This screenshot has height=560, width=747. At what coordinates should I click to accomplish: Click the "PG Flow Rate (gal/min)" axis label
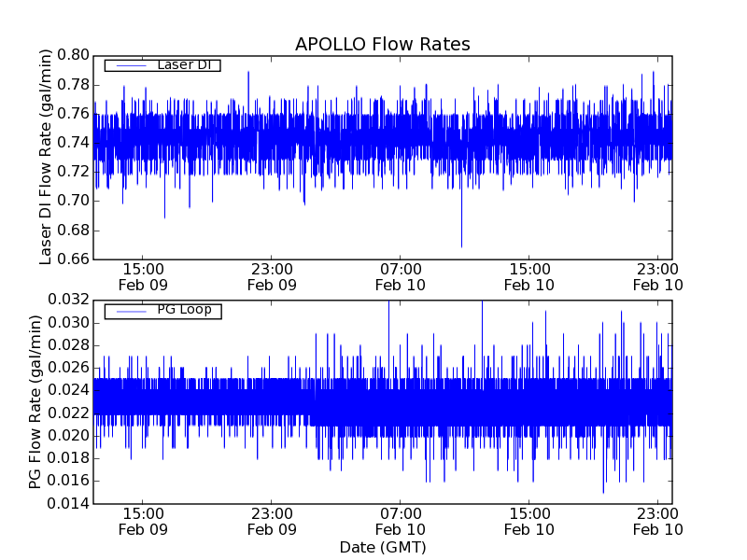(x=35, y=401)
